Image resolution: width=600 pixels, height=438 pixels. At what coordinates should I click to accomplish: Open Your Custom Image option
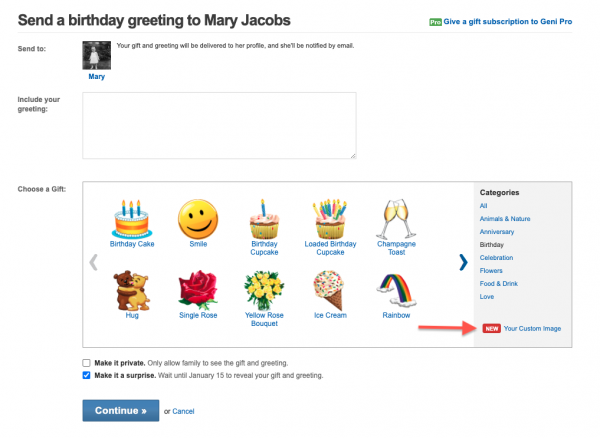(532, 329)
